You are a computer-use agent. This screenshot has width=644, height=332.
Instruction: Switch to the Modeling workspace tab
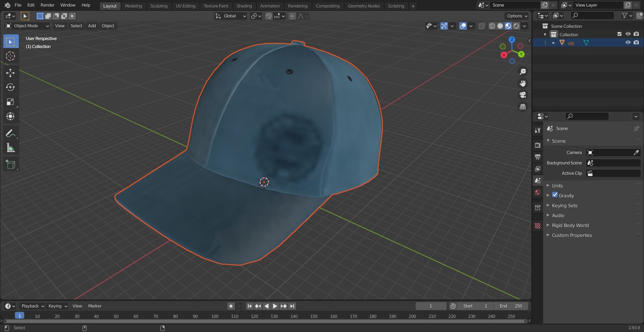(133, 6)
